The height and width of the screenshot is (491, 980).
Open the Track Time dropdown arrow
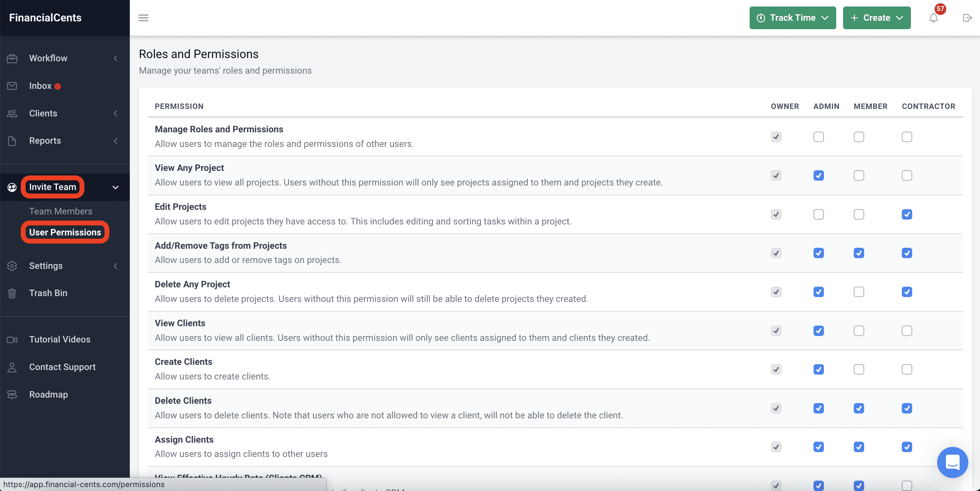click(825, 18)
